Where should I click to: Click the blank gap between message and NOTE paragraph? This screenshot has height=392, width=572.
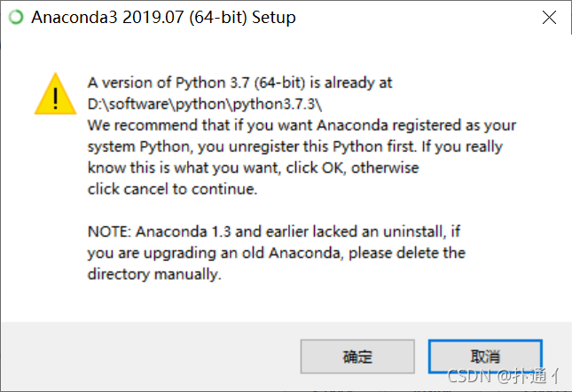click(x=270, y=211)
